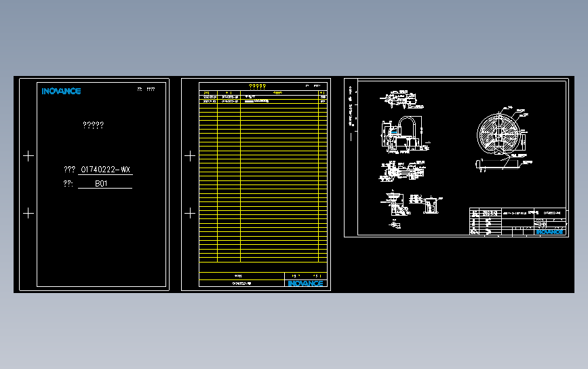Image resolution: width=588 pixels, height=369 pixels.
Task: Select the revision code B01 on the cover sheet
Action: click(x=101, y=183)
